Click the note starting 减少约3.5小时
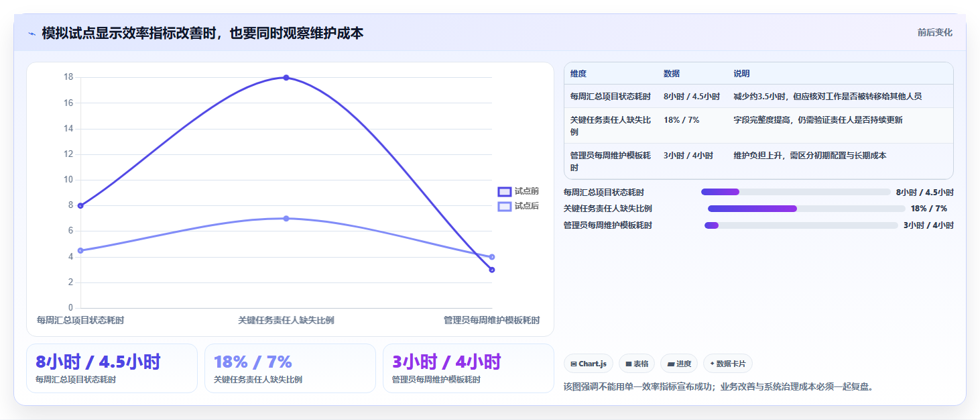Image resolution: width=980 pixels, height=420 pixels. tap(828, 97)
